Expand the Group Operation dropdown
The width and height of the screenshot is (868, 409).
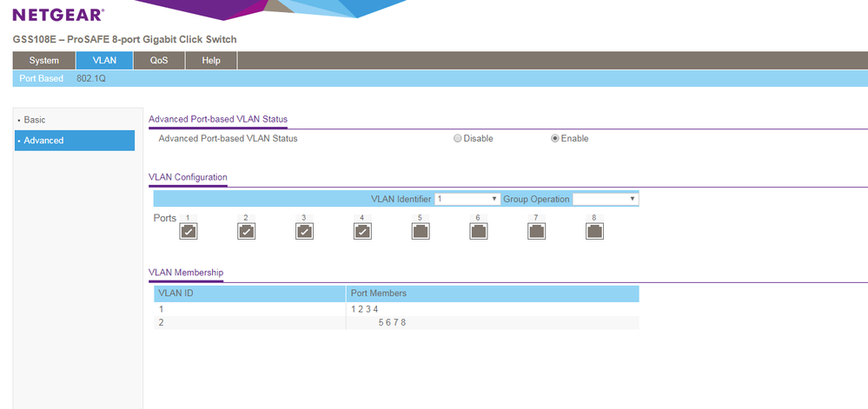[x=605, y=199]
